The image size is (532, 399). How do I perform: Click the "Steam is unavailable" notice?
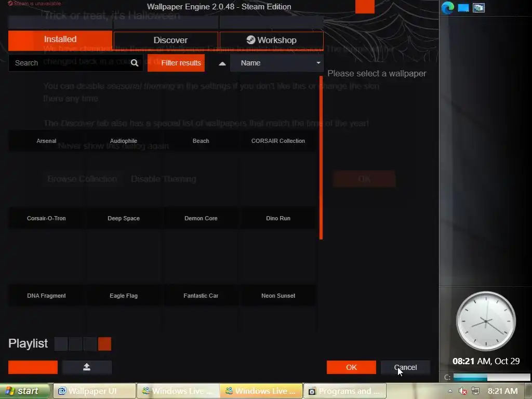(x=34, y=4)
